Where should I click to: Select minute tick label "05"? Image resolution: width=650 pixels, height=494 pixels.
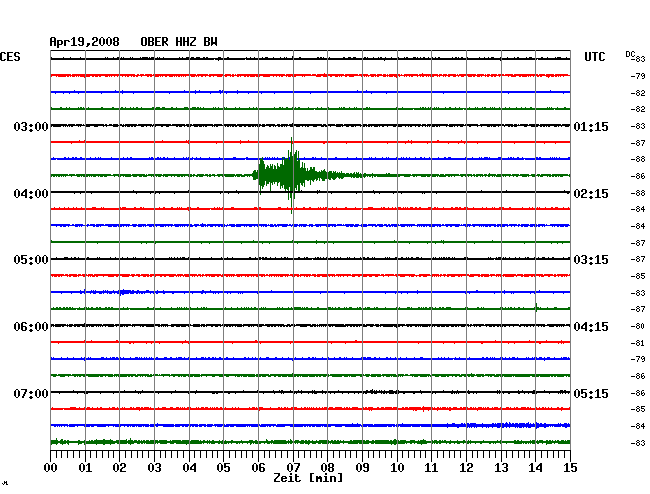pyautogui.click(x=223, y=467)
